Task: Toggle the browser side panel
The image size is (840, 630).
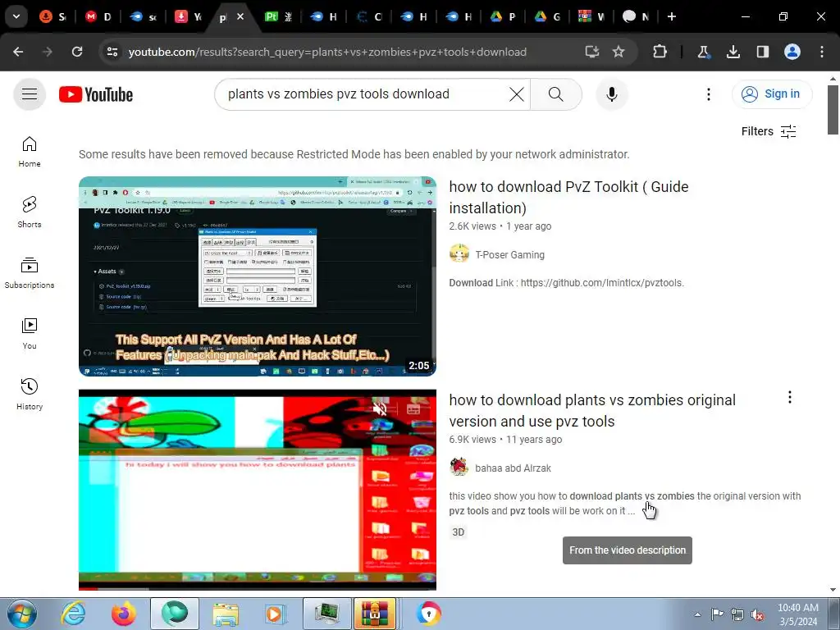Action: 763,52
